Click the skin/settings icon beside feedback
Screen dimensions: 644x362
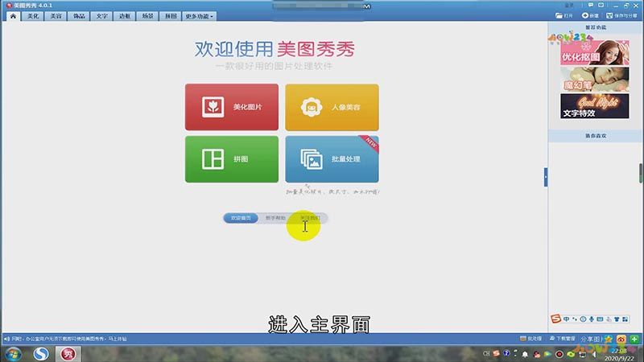pyautogui.click(x=601, y=5)
